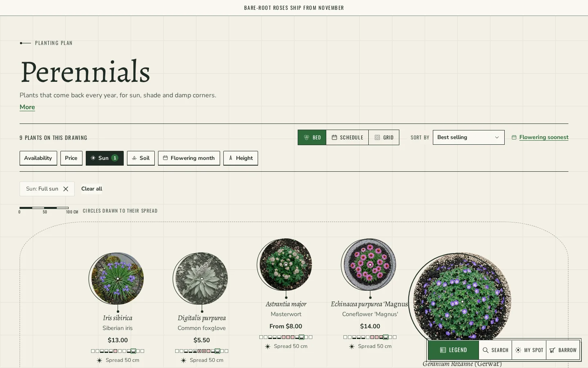
Task: Select the Echinacea purpurea plant photo
Action: (x=370, y=265)
